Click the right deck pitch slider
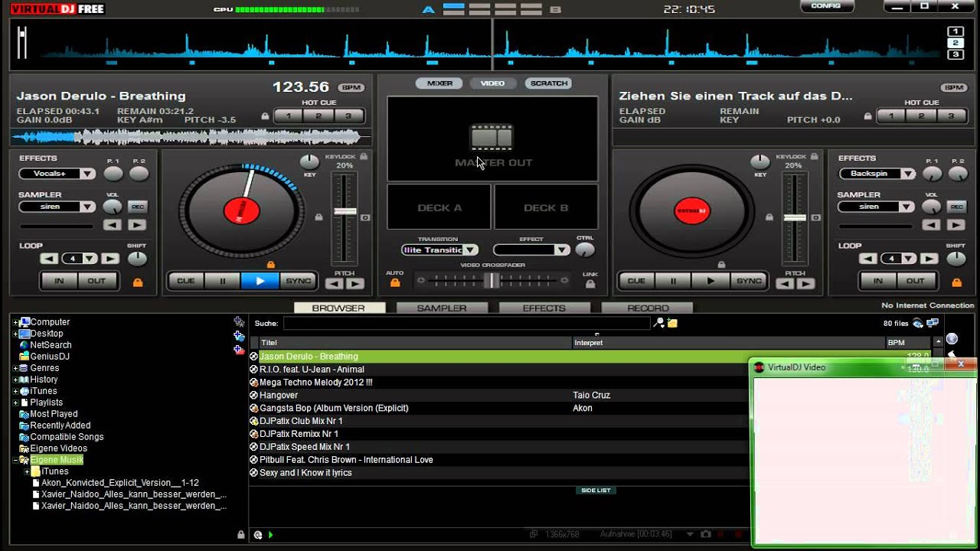The width and height of the screenshot is (980, 551). 795,219
